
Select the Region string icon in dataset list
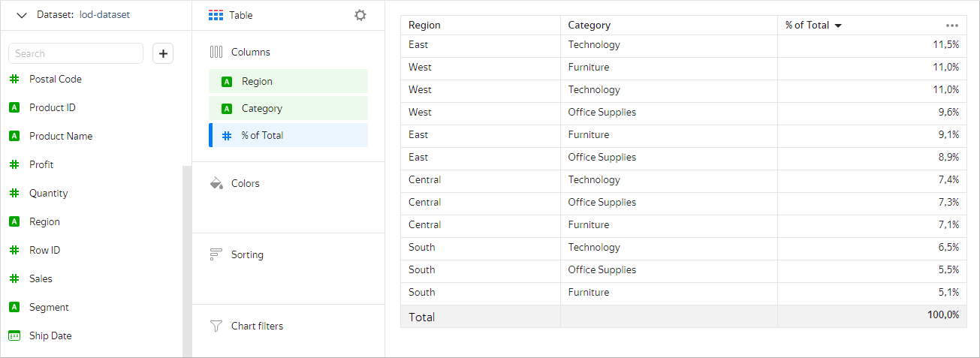(x=14, y=221)
